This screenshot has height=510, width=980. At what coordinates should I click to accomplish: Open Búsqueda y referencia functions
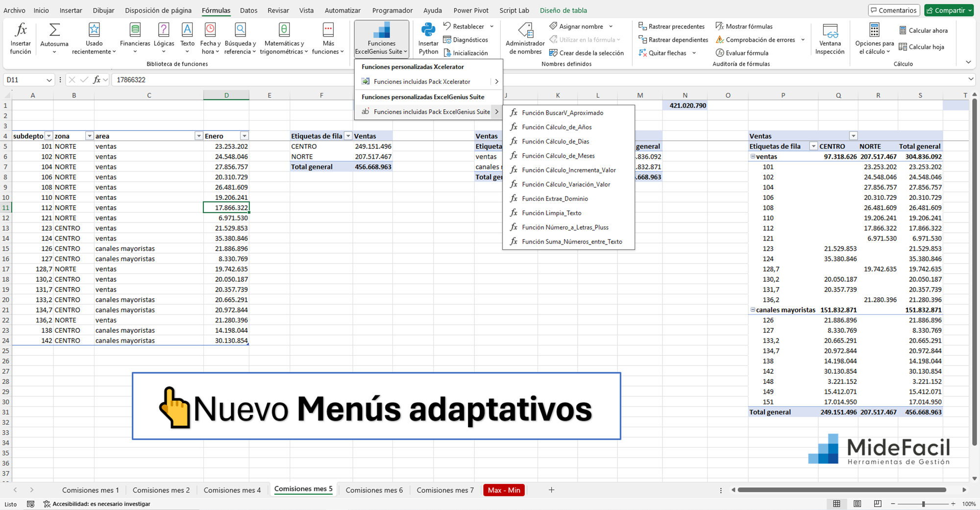point(240,38)
